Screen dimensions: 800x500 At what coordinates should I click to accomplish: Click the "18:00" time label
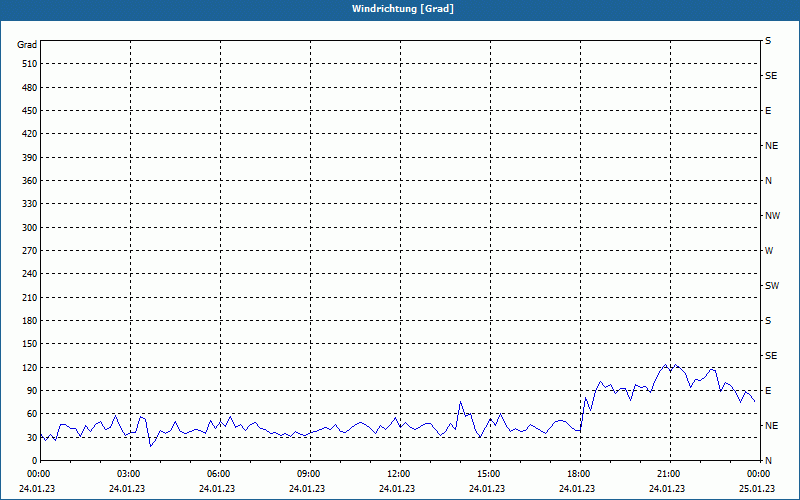point(579,474)
